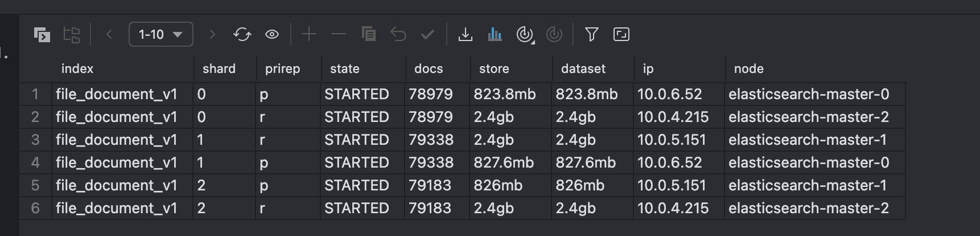
Task: Sort by the shard column header
Action: [219, 69]
